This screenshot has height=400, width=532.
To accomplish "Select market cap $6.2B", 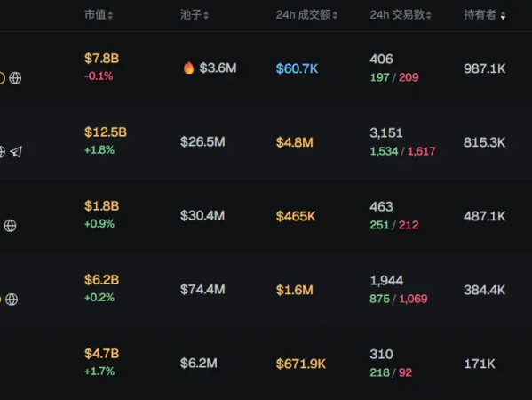I will coord(102,280).
